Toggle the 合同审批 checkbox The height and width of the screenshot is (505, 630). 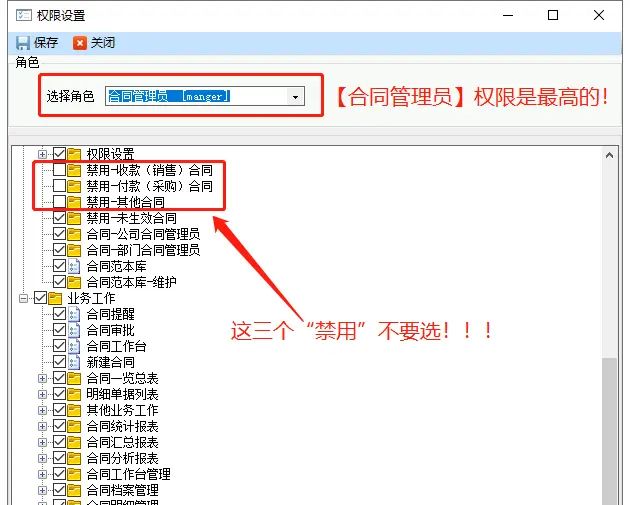(x=59, y=330)
